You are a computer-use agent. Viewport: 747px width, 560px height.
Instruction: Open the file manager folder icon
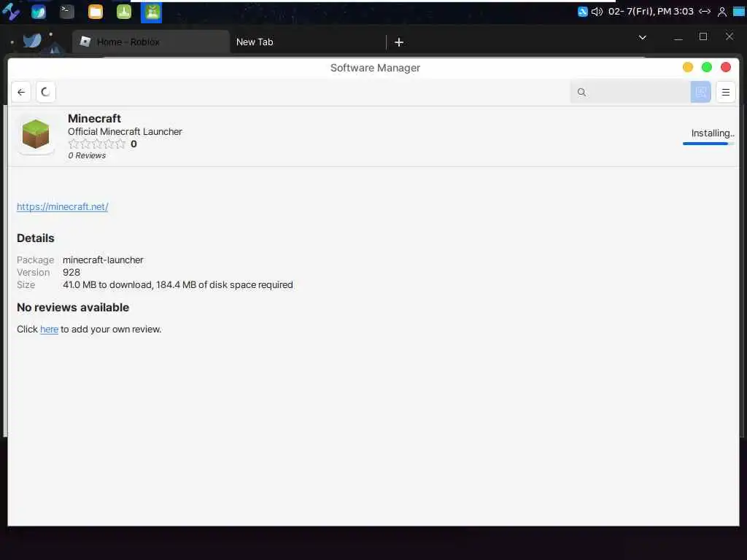[x=96, y=12]
